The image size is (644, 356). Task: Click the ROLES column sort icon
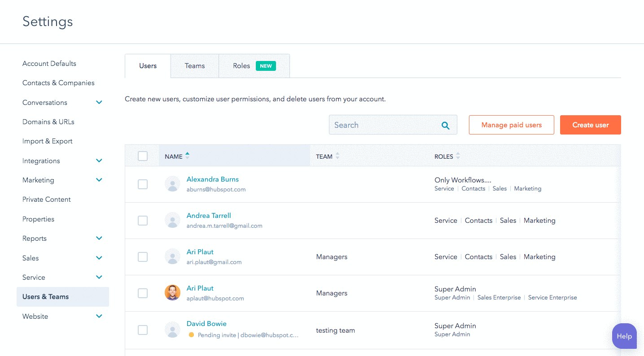458,156
